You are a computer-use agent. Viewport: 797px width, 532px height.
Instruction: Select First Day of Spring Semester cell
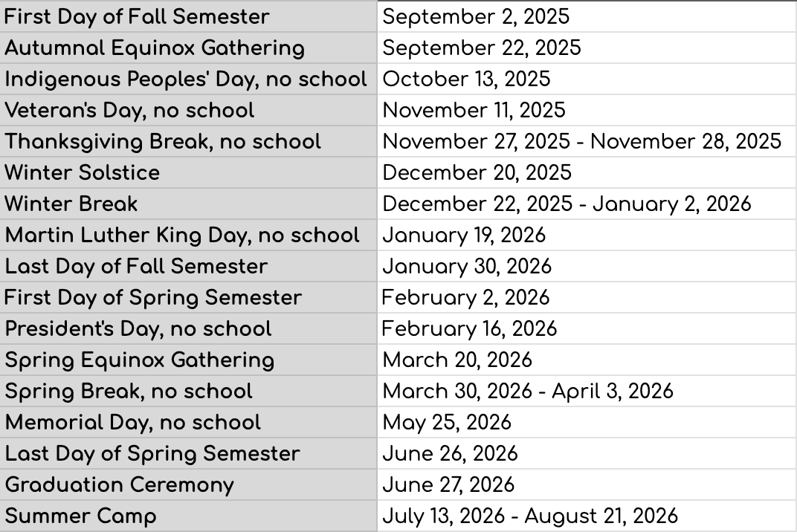pos(188,298)
